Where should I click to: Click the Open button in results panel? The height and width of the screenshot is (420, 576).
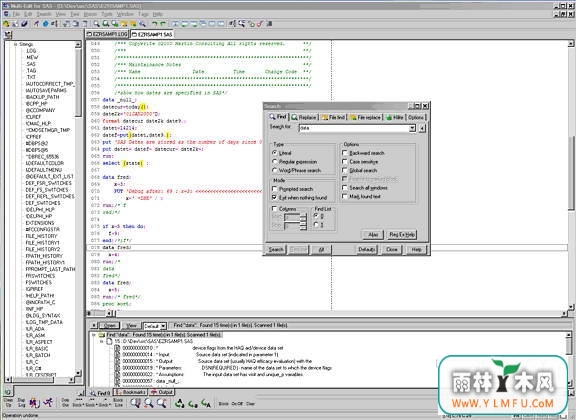pos(109,326)
